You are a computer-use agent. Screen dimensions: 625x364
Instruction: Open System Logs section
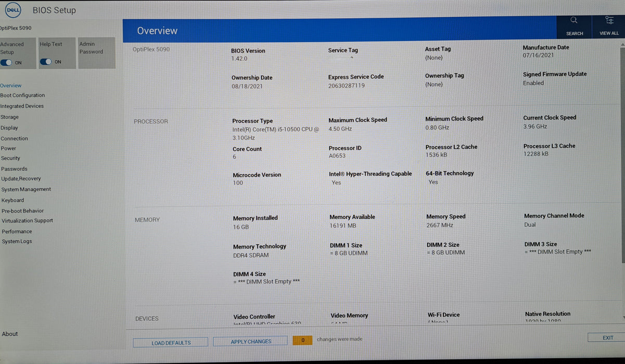tap(17, 242)
